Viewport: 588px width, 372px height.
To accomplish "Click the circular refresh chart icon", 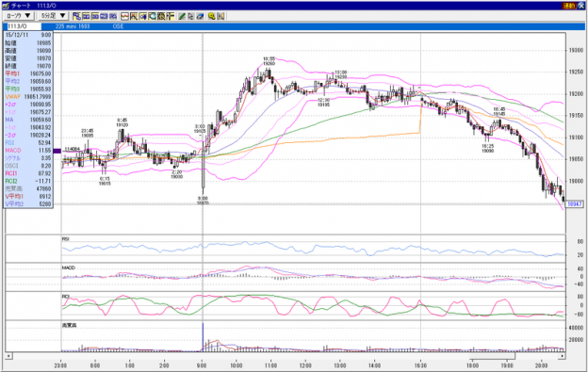I will [x=153, y=16].
